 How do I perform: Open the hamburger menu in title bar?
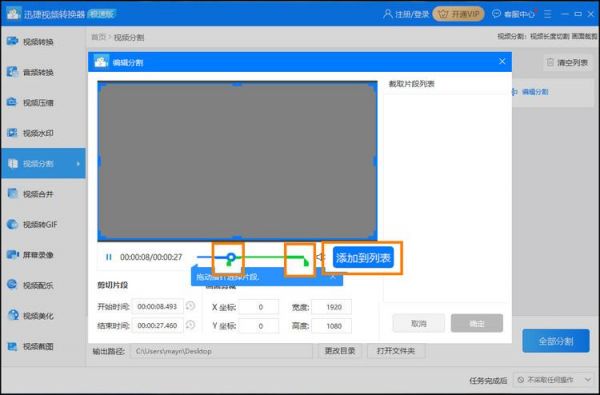548,15
